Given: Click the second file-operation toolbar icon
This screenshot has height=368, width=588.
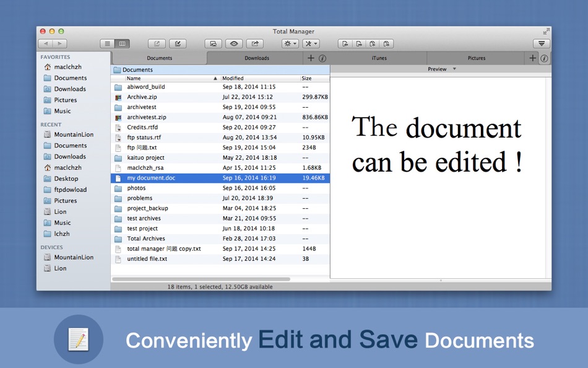Looking at the screenshot, I should coord(359,44).
